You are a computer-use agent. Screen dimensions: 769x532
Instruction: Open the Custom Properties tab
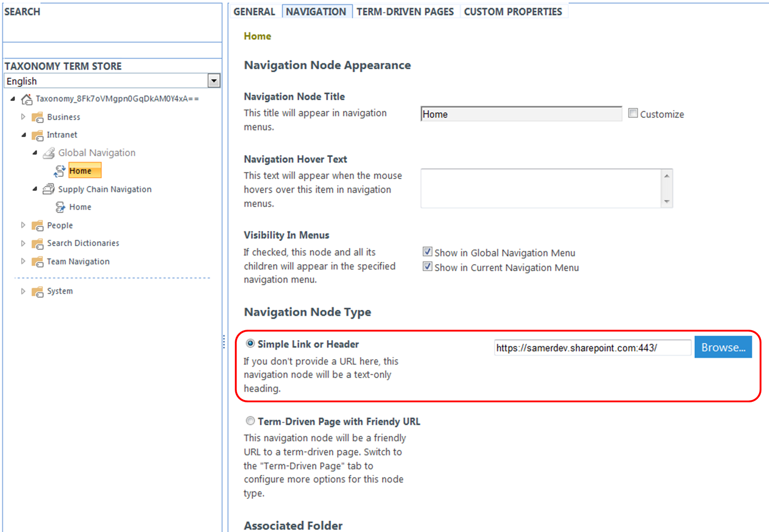tap(513, 12)
